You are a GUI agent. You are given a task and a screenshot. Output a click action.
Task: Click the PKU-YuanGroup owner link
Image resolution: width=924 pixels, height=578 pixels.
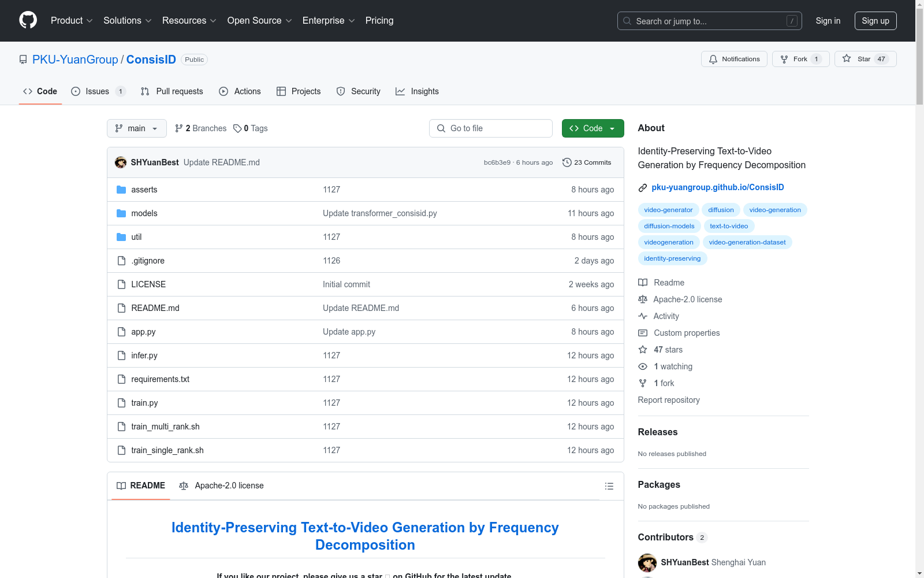pyautogui.click(x=75, y=60)
